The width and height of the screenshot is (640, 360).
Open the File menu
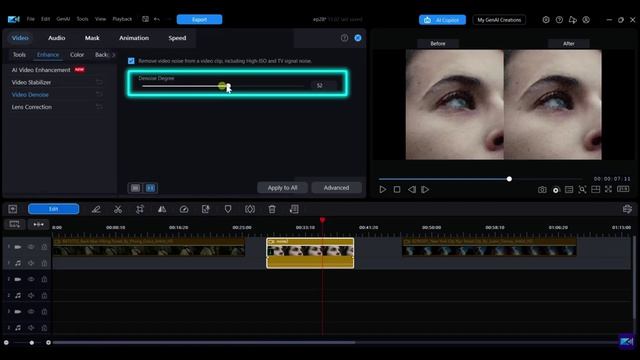click(31, 19)
